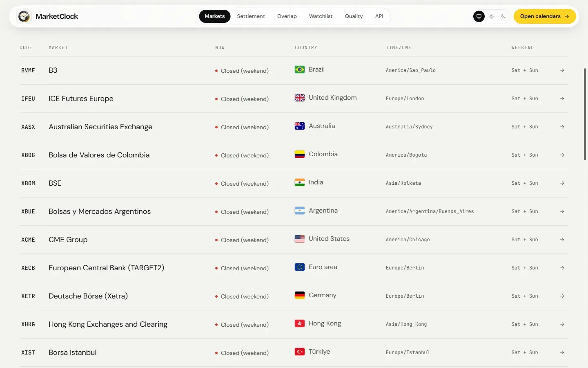588x368 pixels.
Task: Click the XBOG code cell
Action: (x=28, y=155)
